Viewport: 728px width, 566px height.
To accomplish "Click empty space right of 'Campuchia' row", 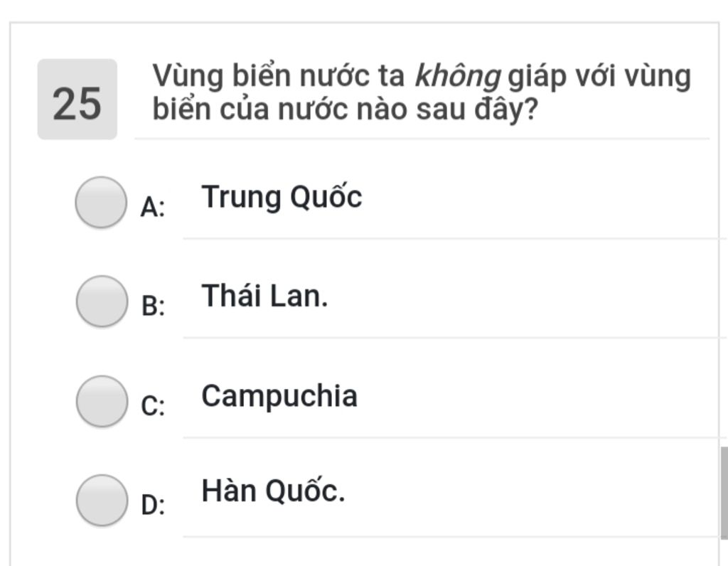I will 539,397.
